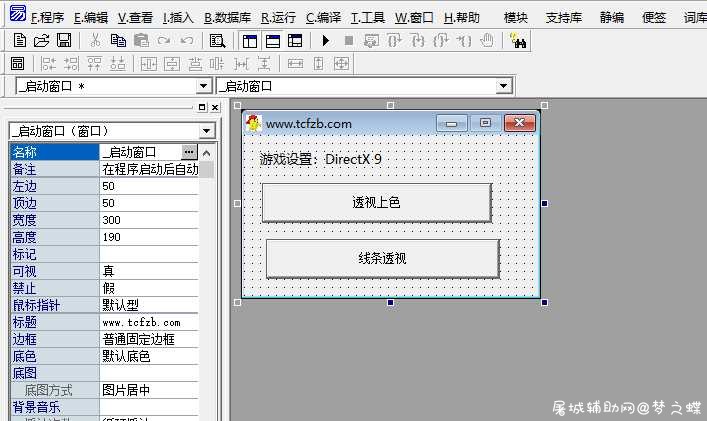Click the align right edges icon
The image size is (707, 421).
pos(71,64)
